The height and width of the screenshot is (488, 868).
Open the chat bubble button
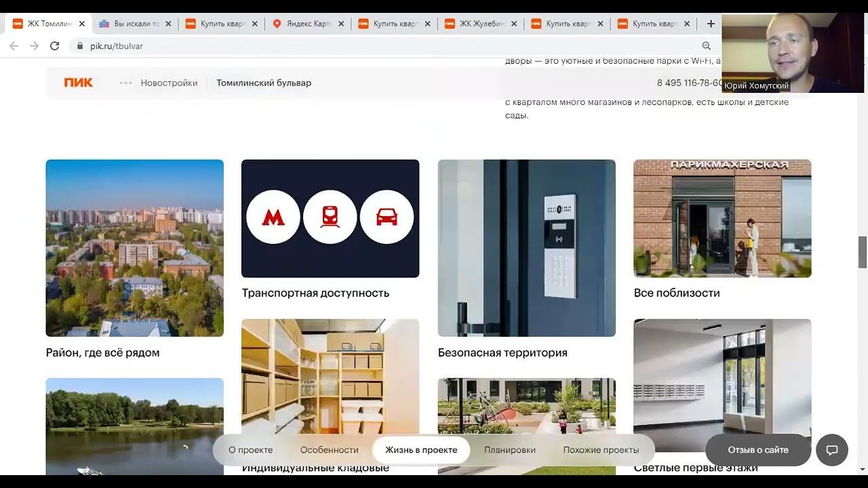[x=832, y=450]
